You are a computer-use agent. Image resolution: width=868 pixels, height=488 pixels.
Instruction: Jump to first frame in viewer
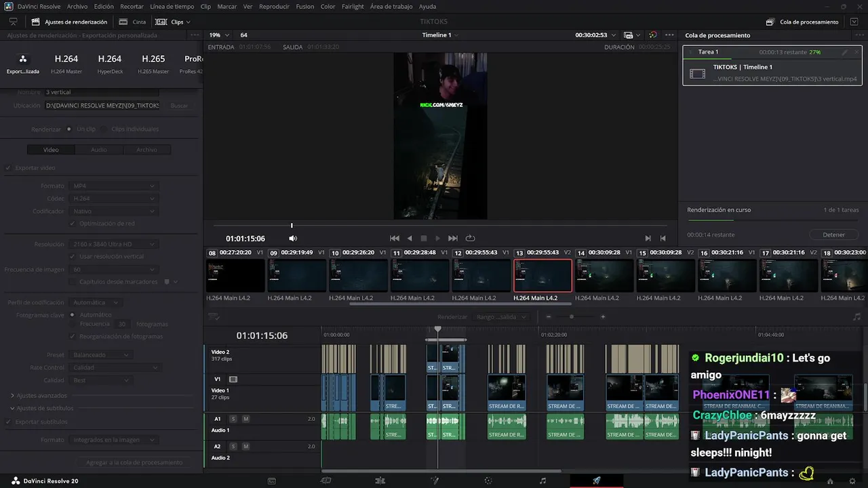(395, 239)
